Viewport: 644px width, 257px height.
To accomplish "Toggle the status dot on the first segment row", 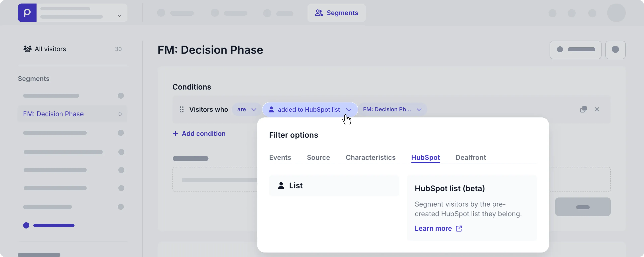I will [x=121, y=96].
